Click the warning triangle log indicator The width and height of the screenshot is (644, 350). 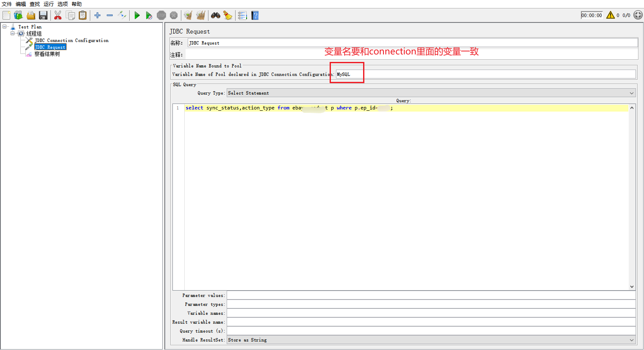(611, 15)
